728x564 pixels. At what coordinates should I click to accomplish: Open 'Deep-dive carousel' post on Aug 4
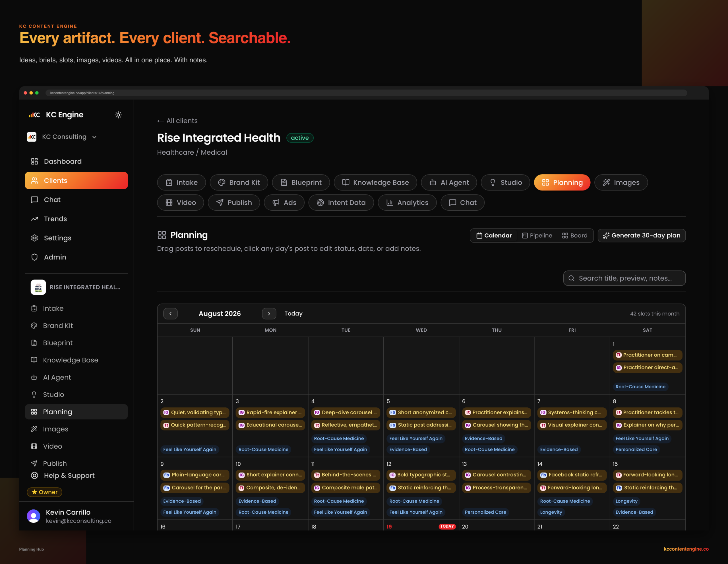pyautogui.click(x=346, y=412)
